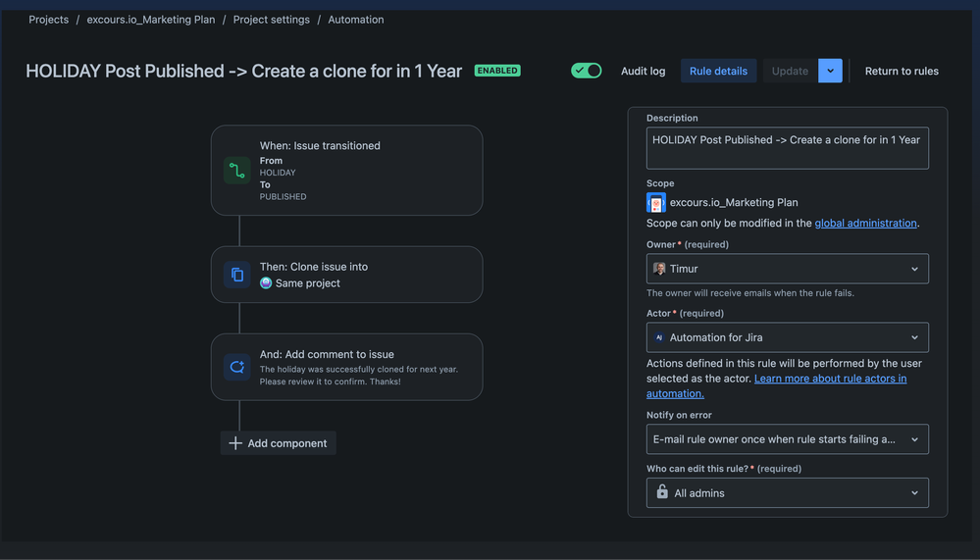Click Timur's avatar in the Owner field
Image resolution: width=980 pixels, height=560 pixels.
click(x=659, y=269)
